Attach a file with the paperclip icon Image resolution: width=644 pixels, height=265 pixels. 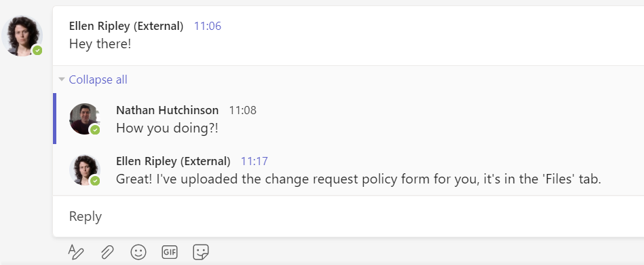pos(107,252)
